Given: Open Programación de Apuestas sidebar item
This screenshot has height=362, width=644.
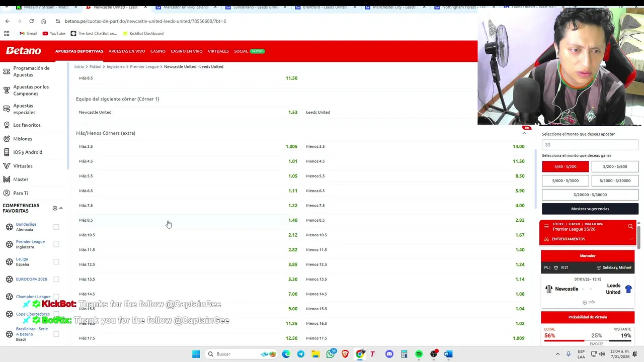Looking at the screenshot, I should 31,71.
